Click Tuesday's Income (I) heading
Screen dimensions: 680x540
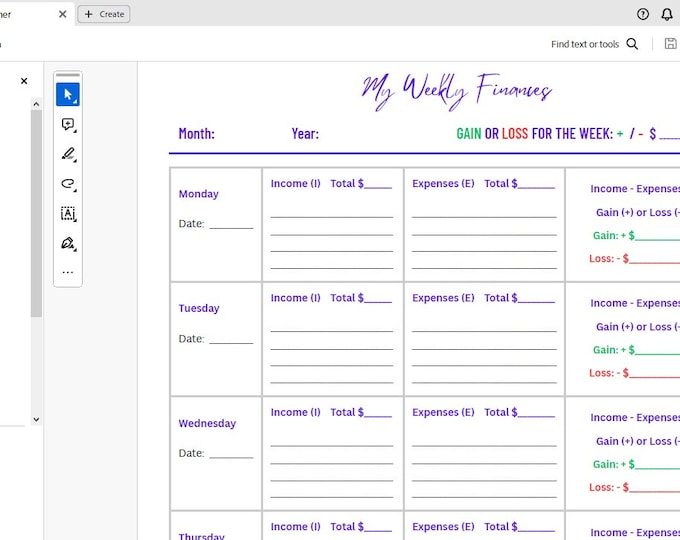coord(295,298)
